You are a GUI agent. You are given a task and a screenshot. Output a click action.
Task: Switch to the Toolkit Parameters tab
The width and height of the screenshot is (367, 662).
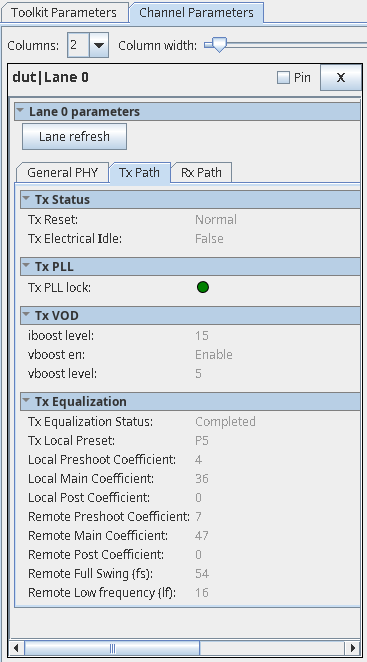pyautogui.click(x=64, y=13)
